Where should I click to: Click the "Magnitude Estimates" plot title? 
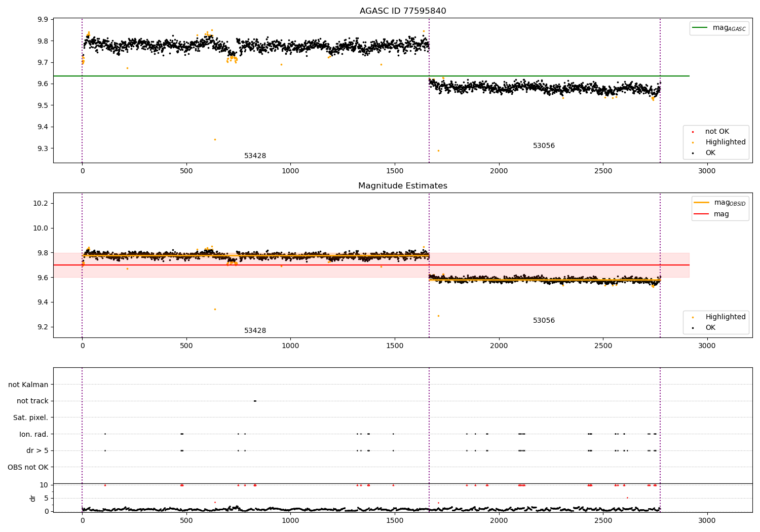pos(403,186)
